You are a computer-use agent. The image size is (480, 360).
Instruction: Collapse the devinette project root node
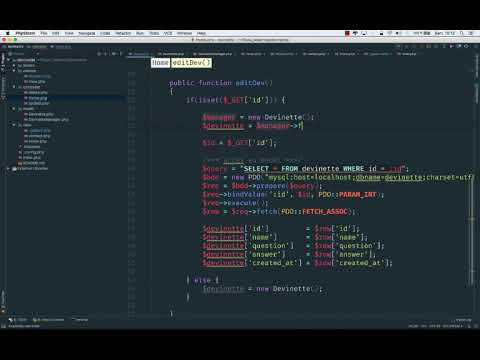(x=9, y=60)
